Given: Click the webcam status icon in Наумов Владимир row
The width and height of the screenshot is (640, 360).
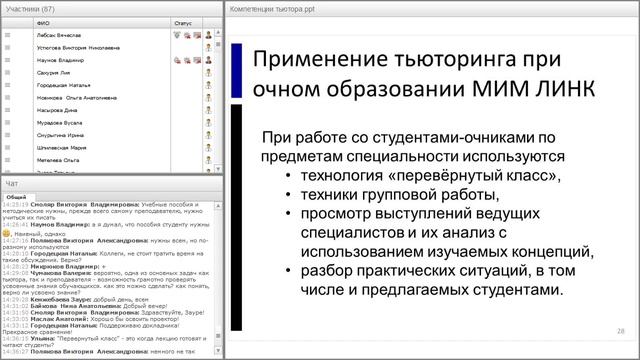Looking at the screenshot, I should point(187,60).
